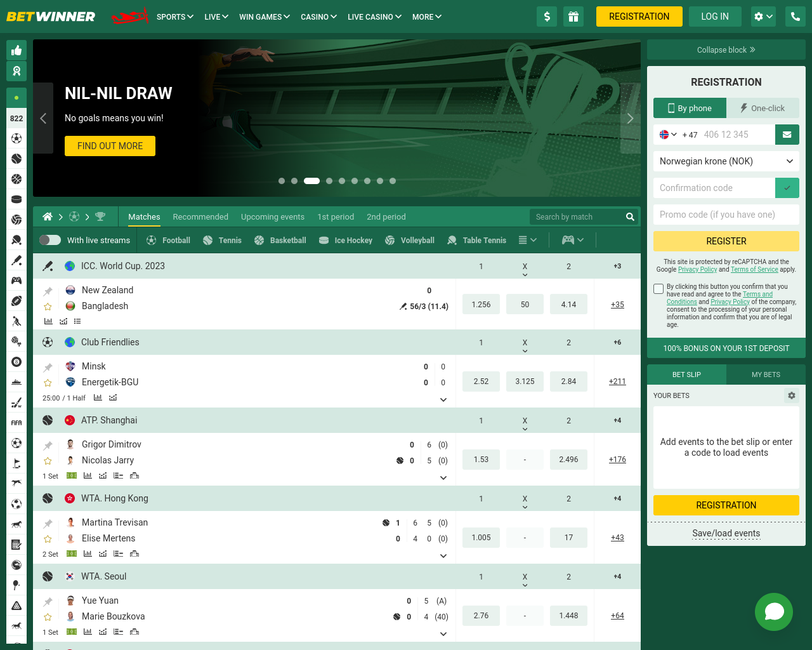Click the trophy icon in breadcrumb
Image resolution: width=812 pixels, height=650 pixels.
(x=100, y=216)
